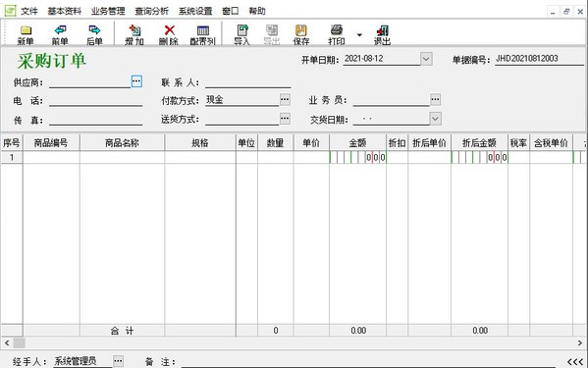
Task: Open 经手人 ellipsis picker
Action: pyautogui.click(x=118, y=361)
